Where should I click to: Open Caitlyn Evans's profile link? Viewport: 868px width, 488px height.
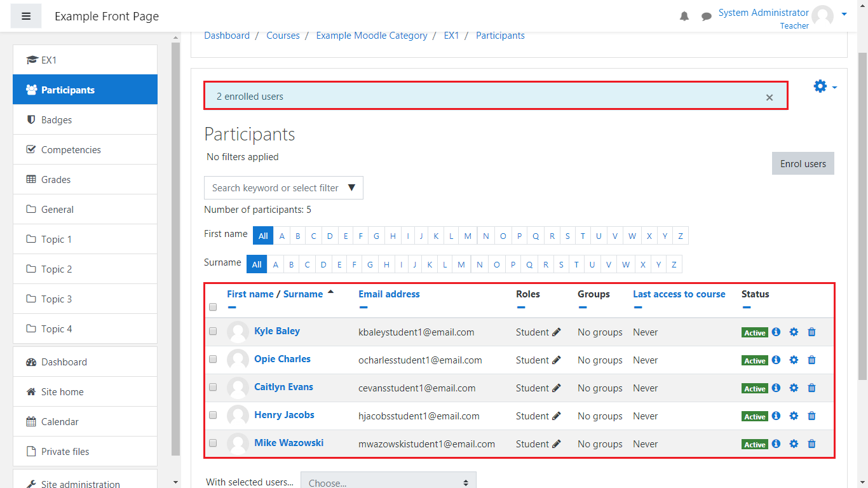coord(283,387)
